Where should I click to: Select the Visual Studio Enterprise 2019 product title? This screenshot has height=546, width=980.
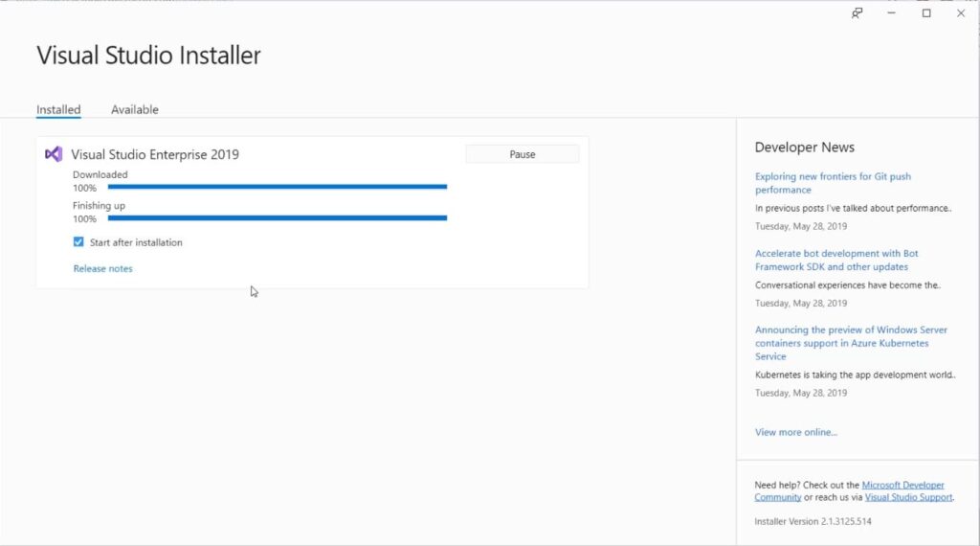[155, 154]
